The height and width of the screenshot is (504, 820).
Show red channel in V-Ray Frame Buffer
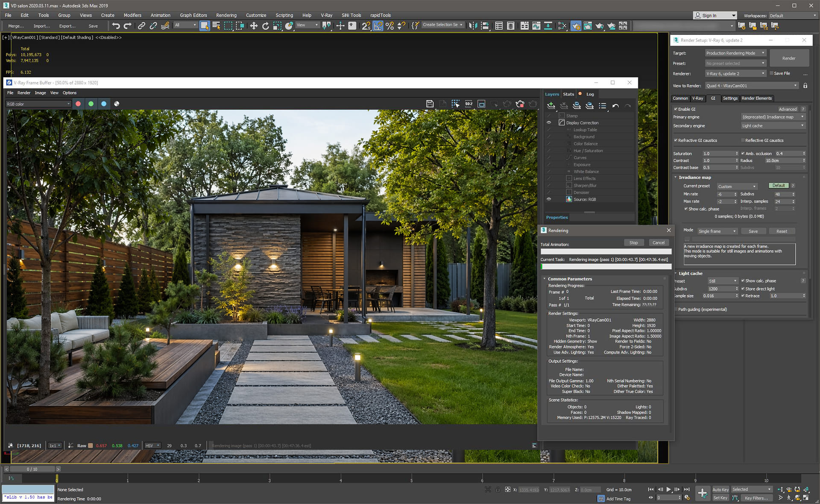(78, 104)
